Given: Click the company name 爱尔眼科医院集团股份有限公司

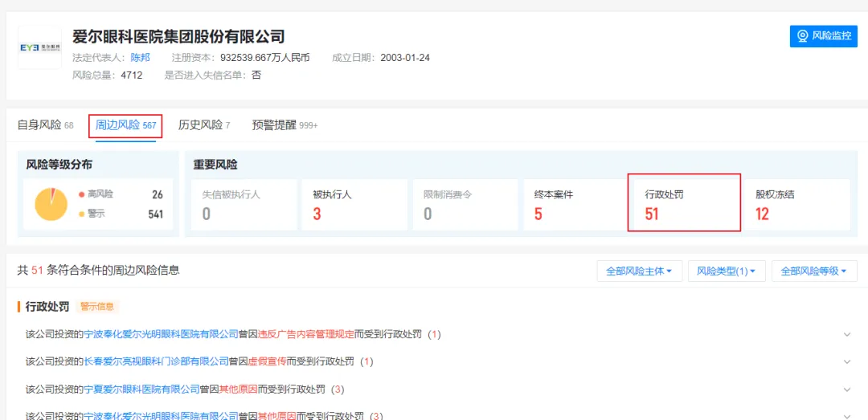Looking at the screenshot, I should tap(178, 36).
